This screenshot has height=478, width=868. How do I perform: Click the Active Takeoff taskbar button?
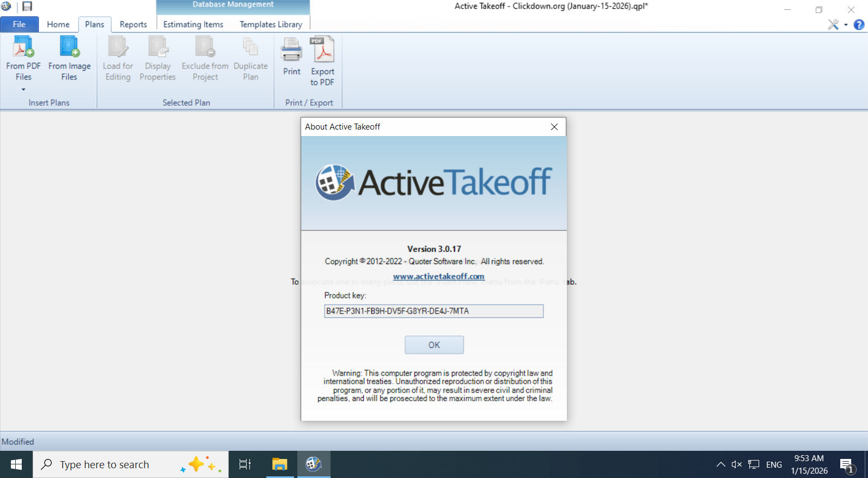[314, 464]
